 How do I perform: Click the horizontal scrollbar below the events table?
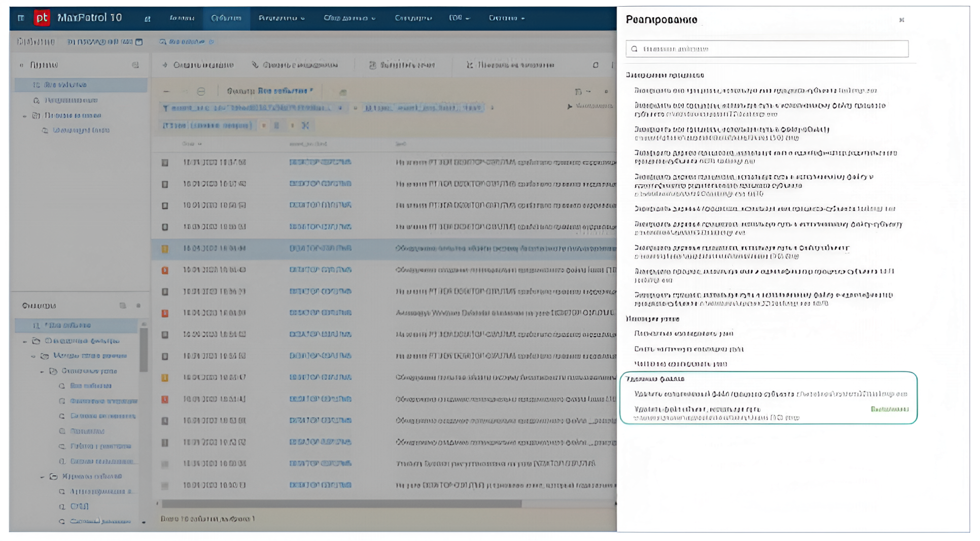[341, 503]
